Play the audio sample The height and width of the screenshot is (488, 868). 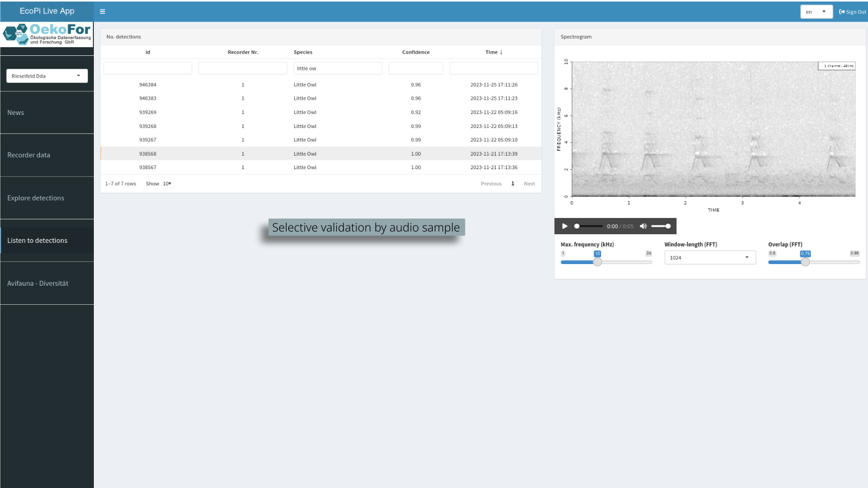coord(565,226)
